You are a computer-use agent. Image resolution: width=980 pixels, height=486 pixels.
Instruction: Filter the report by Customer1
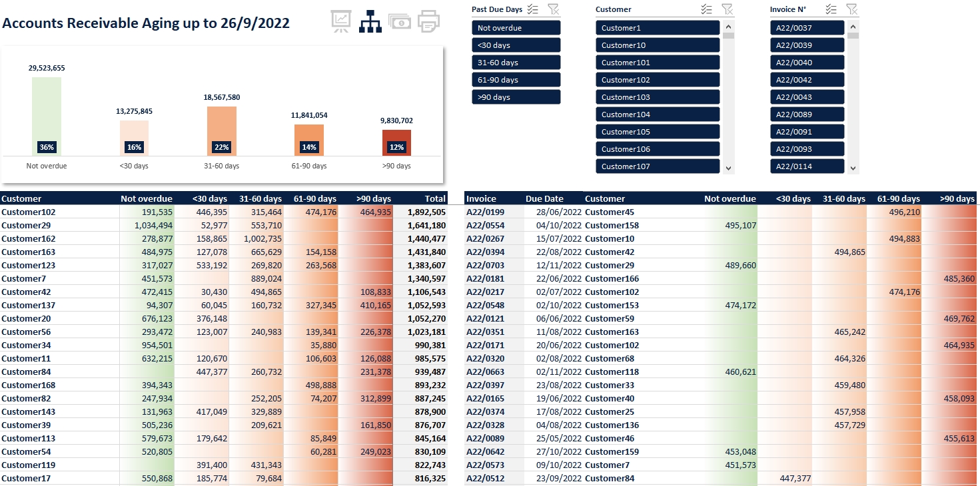656,27
